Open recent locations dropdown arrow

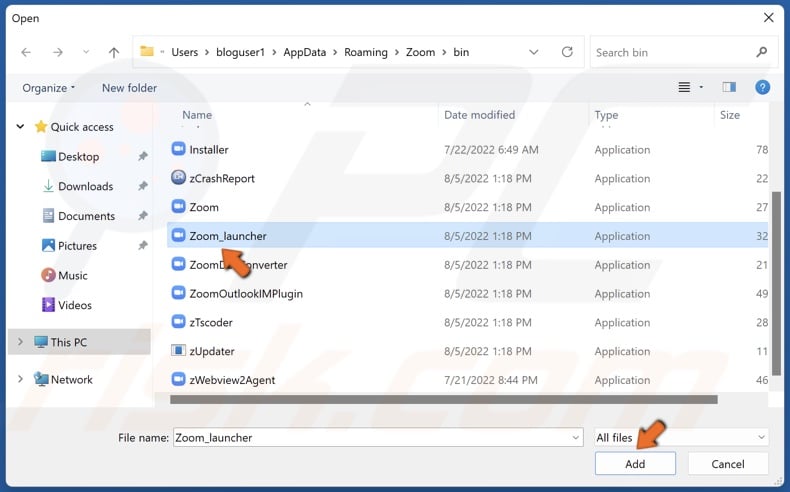(86, 51)
